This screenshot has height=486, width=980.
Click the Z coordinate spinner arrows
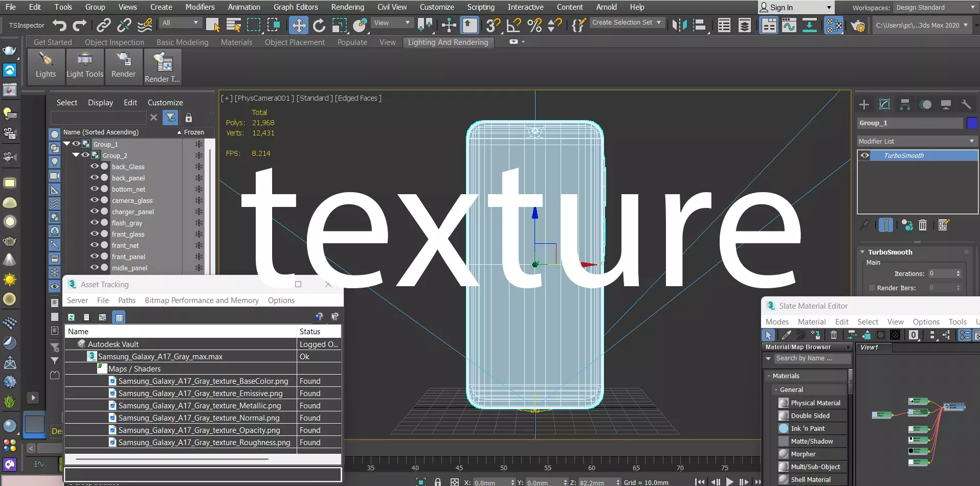point(618,482)
